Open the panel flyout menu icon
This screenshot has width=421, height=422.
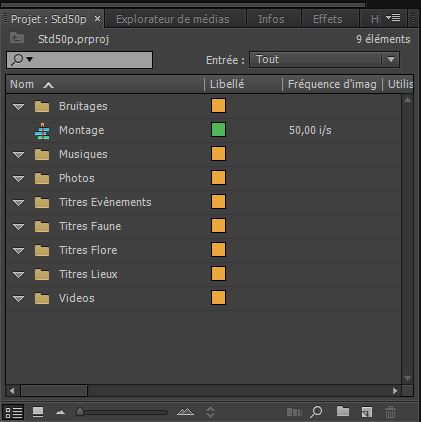pos(393,17)
